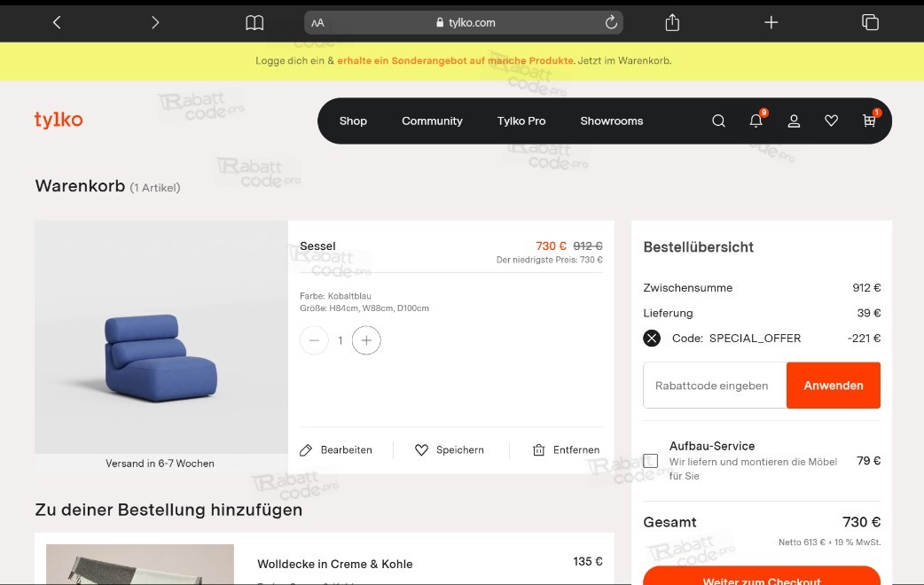This screenshot has height=585, width=924.
Task: Open Safari bookmarks book icon
Action: (254, 23)
